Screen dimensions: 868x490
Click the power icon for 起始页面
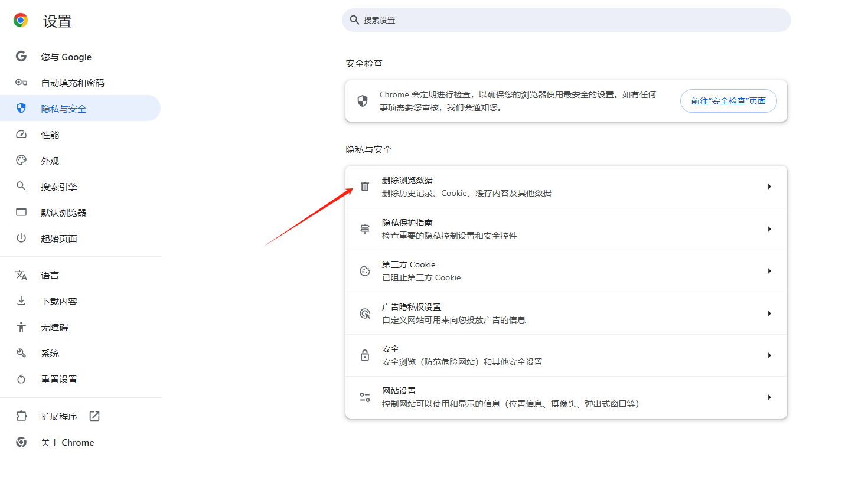[x=21, y=238]
